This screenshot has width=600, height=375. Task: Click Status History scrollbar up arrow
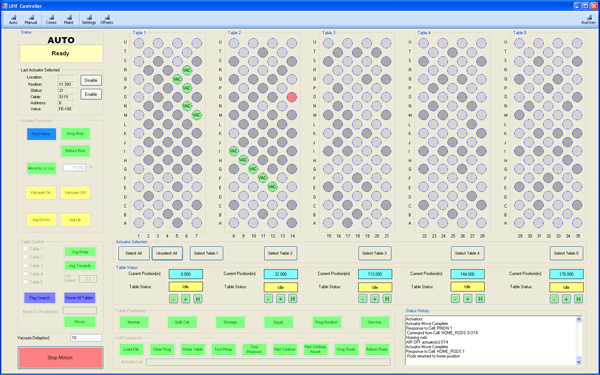[x=579, y=319]
